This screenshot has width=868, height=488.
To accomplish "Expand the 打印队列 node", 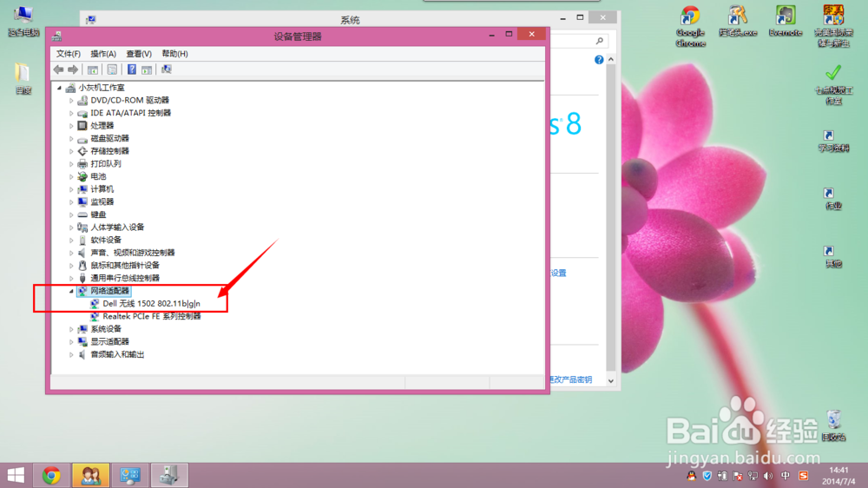I will (x=71, y=164).
